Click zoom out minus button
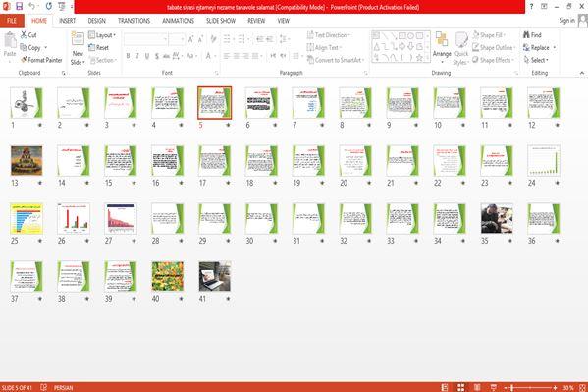Image resolution: width=588 pixels, height=392 pixels. click(506, 387)
